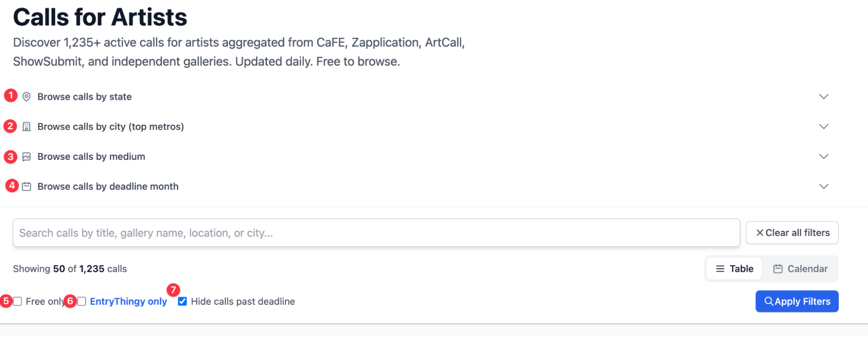Select the Table view tab
868x337 pixels.
tap(734, 269)
